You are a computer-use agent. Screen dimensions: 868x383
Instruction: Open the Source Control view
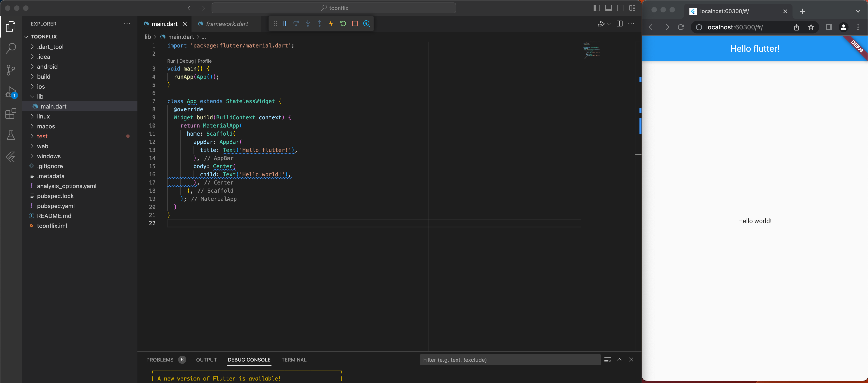[11, 70]
